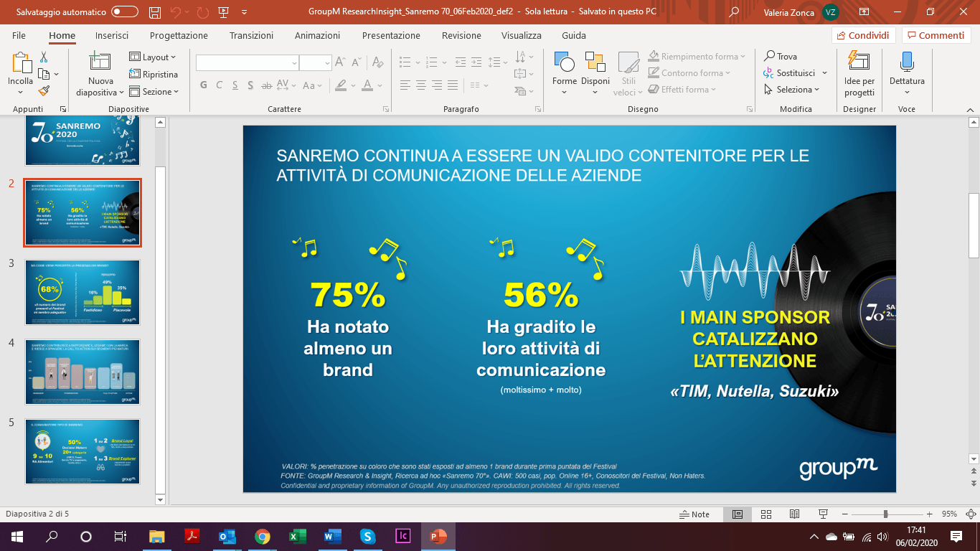Click the Nuova diapositiva icon
This screenshot has height=551, width=980.
[x=100, y=63]
